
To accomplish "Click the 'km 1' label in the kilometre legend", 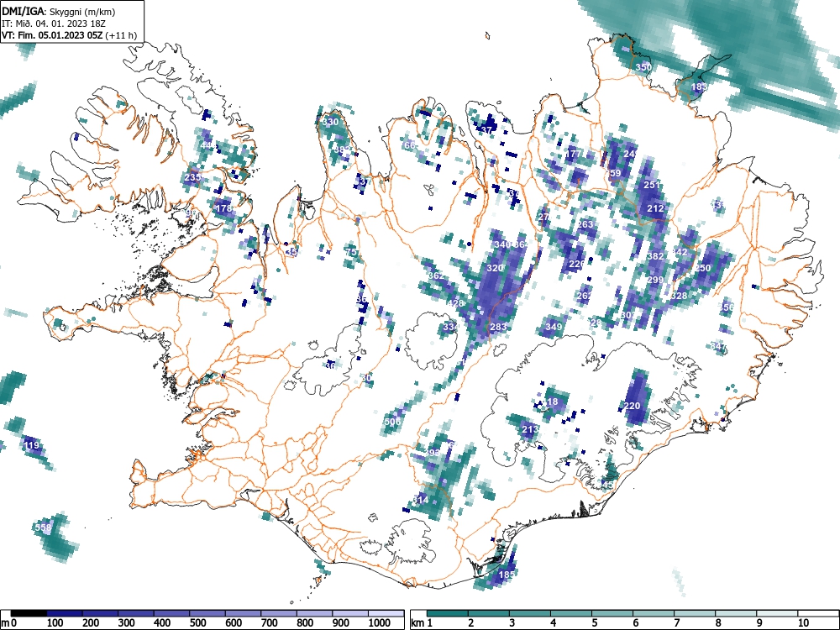I will [422, 623].
